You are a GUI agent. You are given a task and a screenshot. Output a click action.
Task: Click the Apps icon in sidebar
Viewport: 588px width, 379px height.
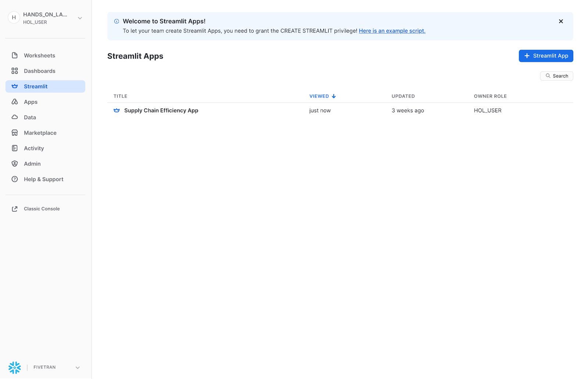click(15, 102)
